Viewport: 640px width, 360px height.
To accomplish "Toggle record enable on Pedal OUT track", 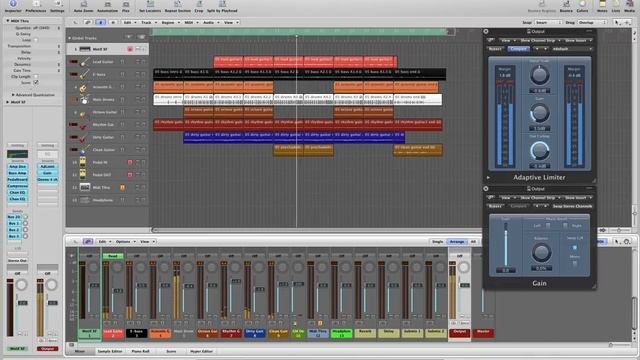I will [130, 175].
